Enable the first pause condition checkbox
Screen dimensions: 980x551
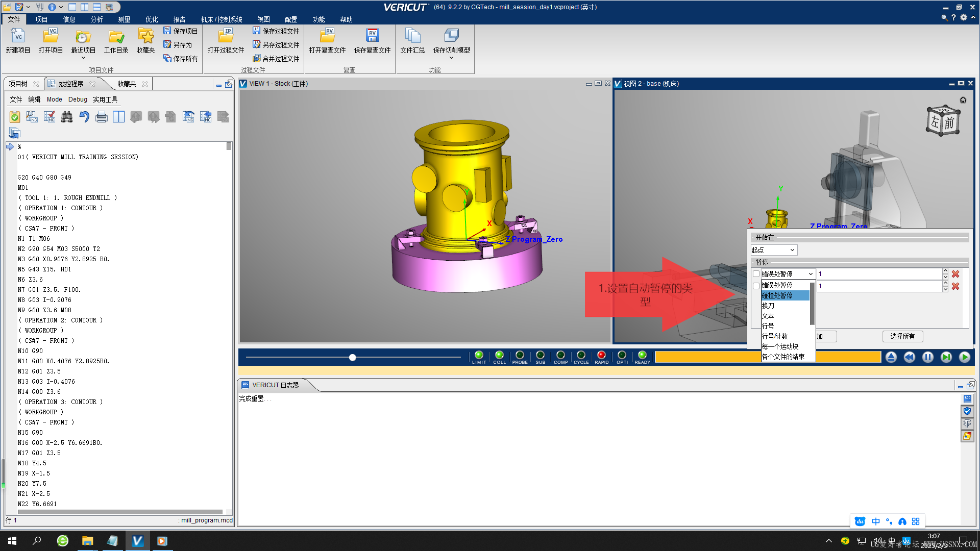[756, 274]
